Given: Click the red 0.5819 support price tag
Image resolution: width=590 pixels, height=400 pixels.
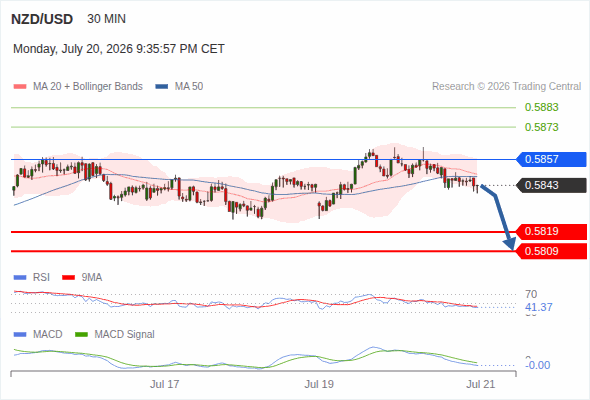Looking at the screenshot, I should coord(551,231).
